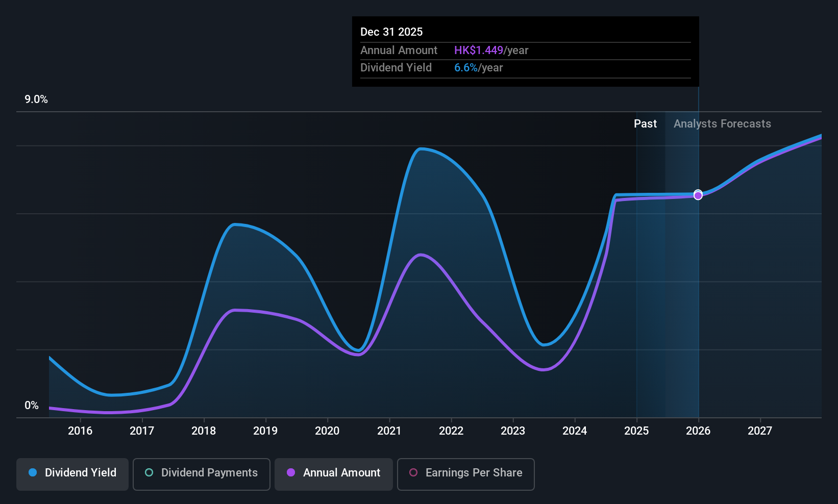Click the Past region label
The image size is (838, 504).
tap(645, 123)
